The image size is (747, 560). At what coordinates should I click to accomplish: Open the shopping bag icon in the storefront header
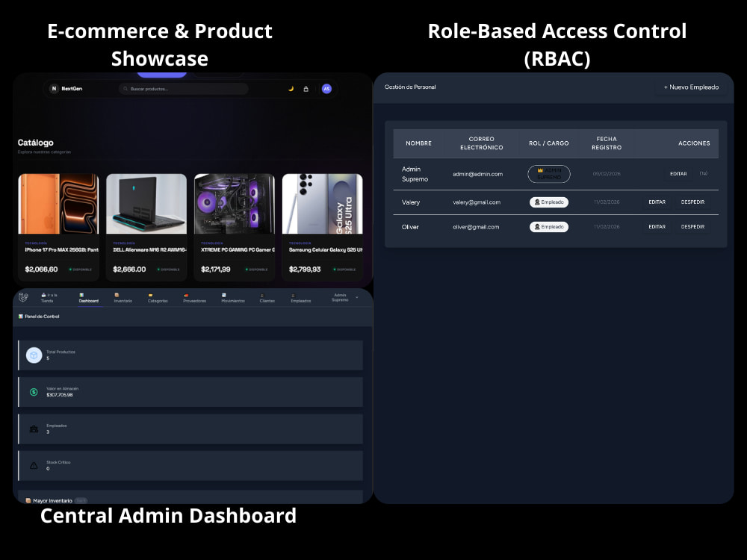click(x=306, y=89)
